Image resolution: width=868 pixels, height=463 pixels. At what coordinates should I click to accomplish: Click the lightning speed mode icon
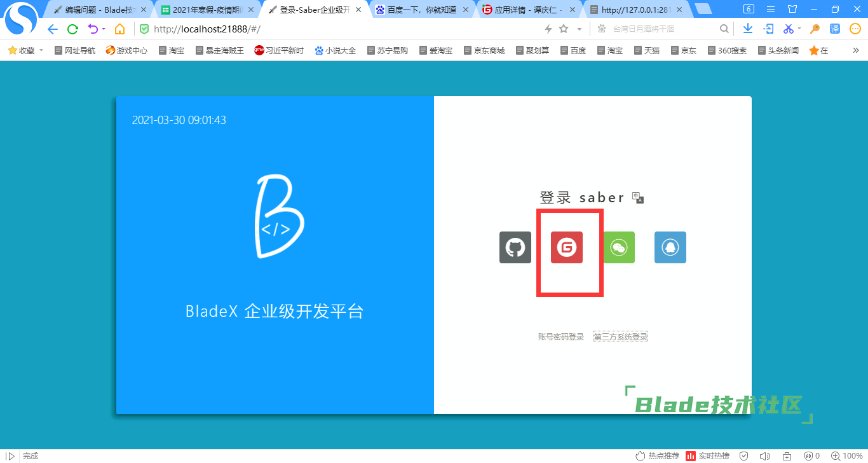[x=548, y=29]
